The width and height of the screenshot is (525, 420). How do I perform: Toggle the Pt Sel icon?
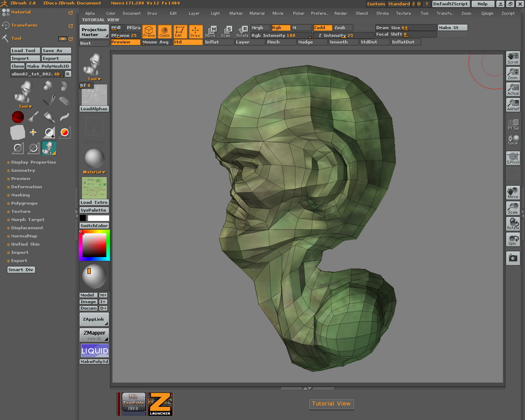click(513, 124)
